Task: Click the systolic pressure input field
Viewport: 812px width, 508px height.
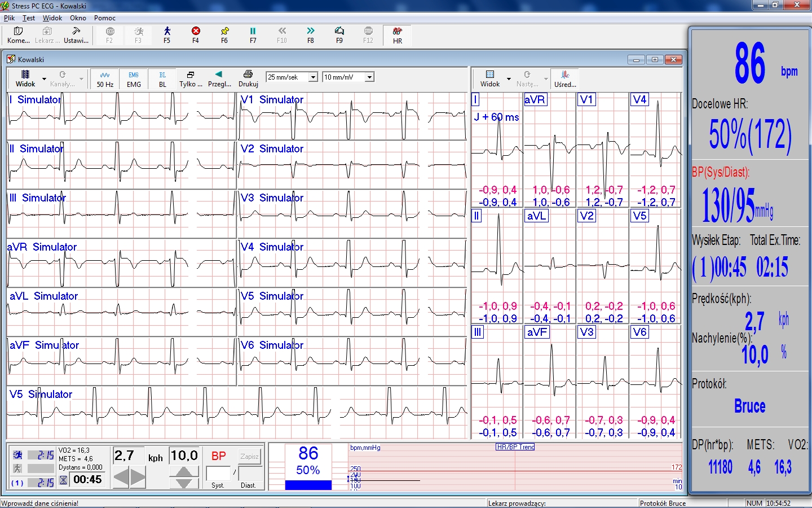Action: tap(219, 474)
